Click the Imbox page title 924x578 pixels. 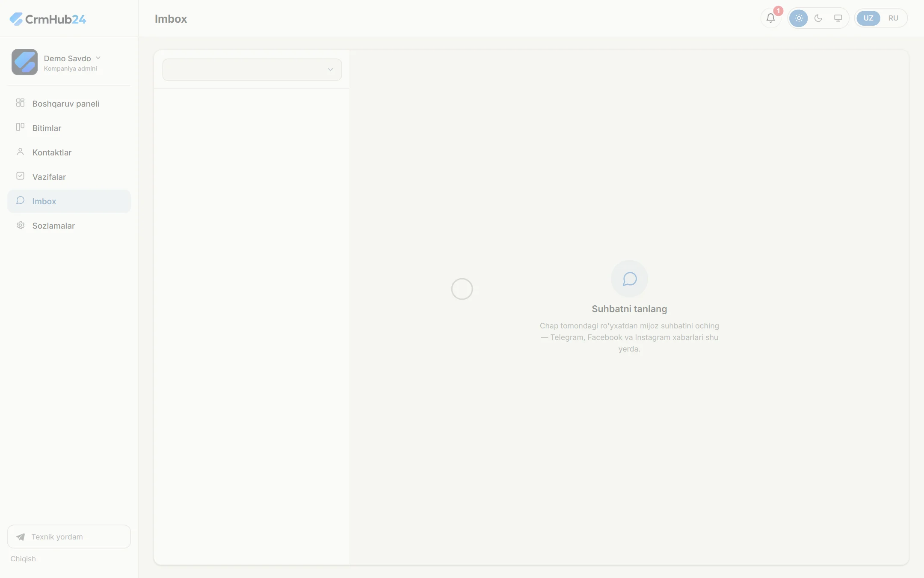pos(171,19)
